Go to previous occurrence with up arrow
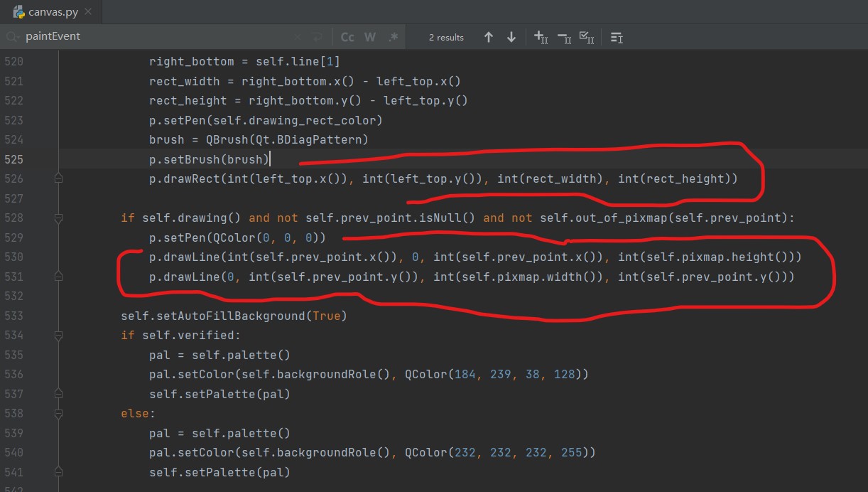Viewport: 868px width, 492px height. click(x=489, y=37)
